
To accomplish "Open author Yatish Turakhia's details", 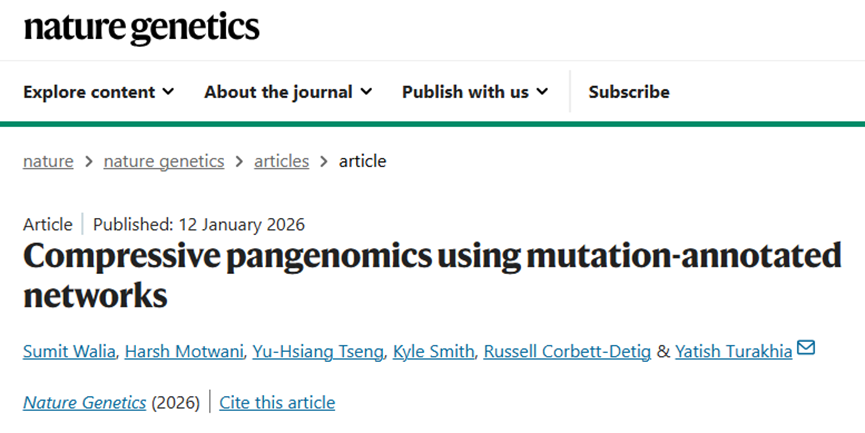I will click(734, 351).
